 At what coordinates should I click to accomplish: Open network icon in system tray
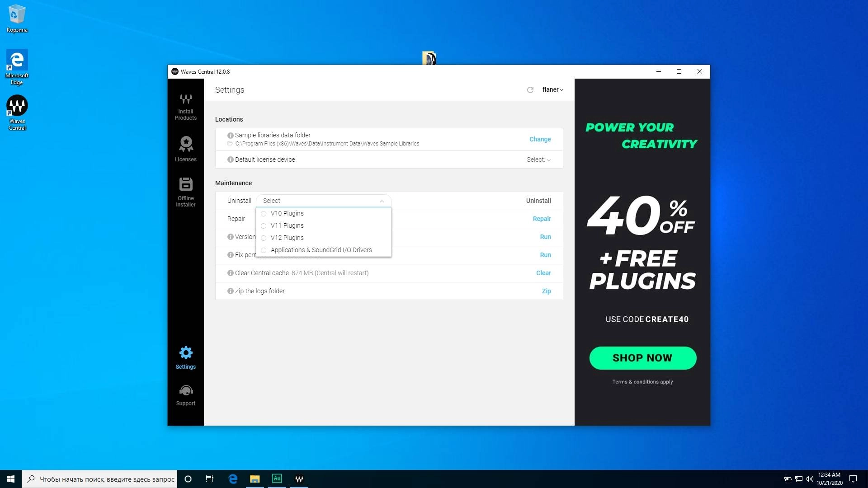799,479
